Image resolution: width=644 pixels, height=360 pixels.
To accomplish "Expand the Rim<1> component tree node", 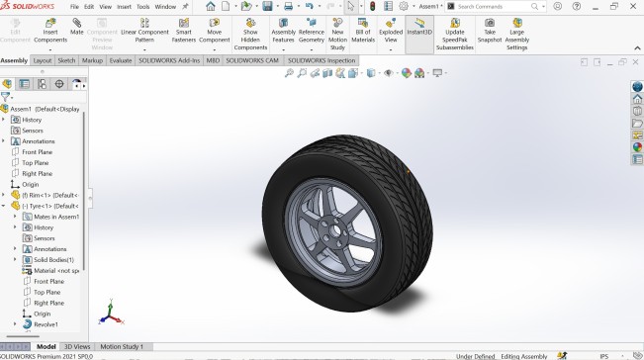I will point(4,195).
